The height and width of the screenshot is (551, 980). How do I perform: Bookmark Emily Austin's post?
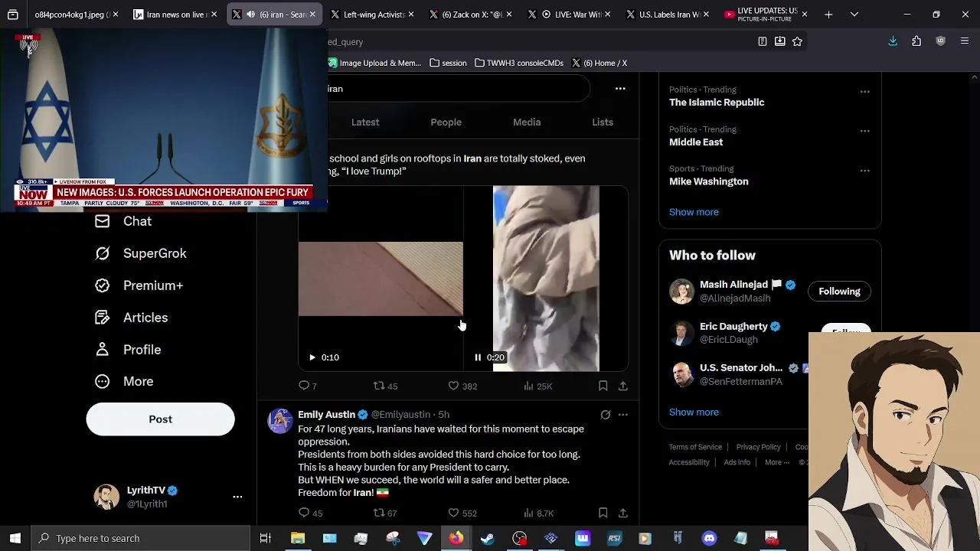pyautogui.click(x=603, y=513)
